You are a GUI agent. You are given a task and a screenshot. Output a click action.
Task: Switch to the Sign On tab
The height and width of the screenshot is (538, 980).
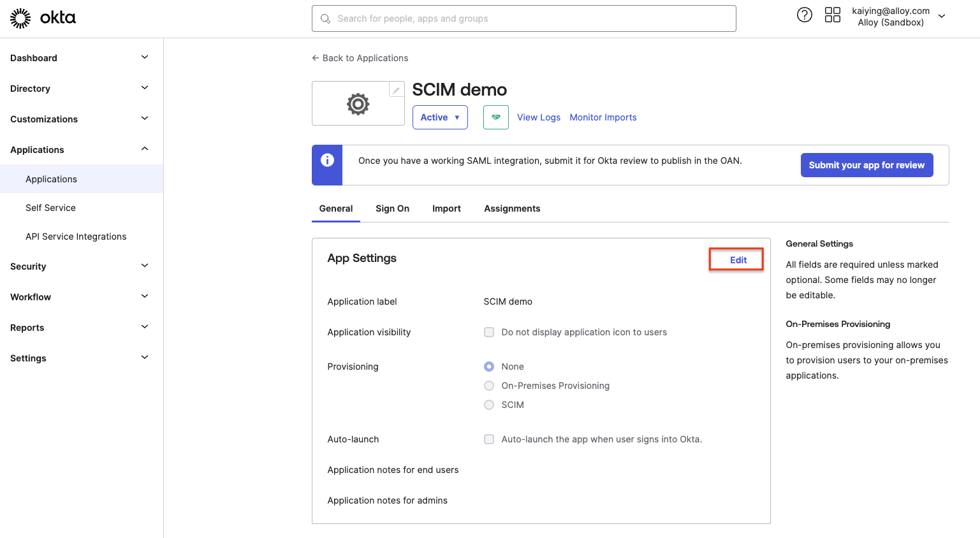(392, 208)
